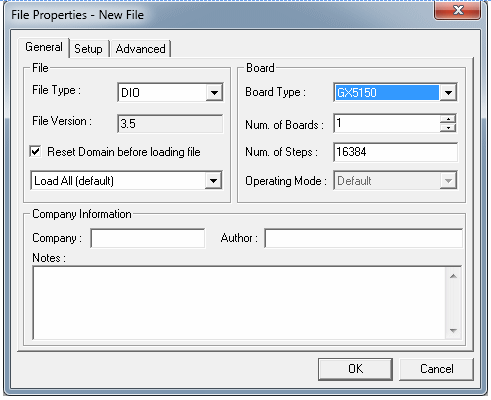Screen dimensions: 491x400
Task: Click the Author text field
Action: click(363, 238)
